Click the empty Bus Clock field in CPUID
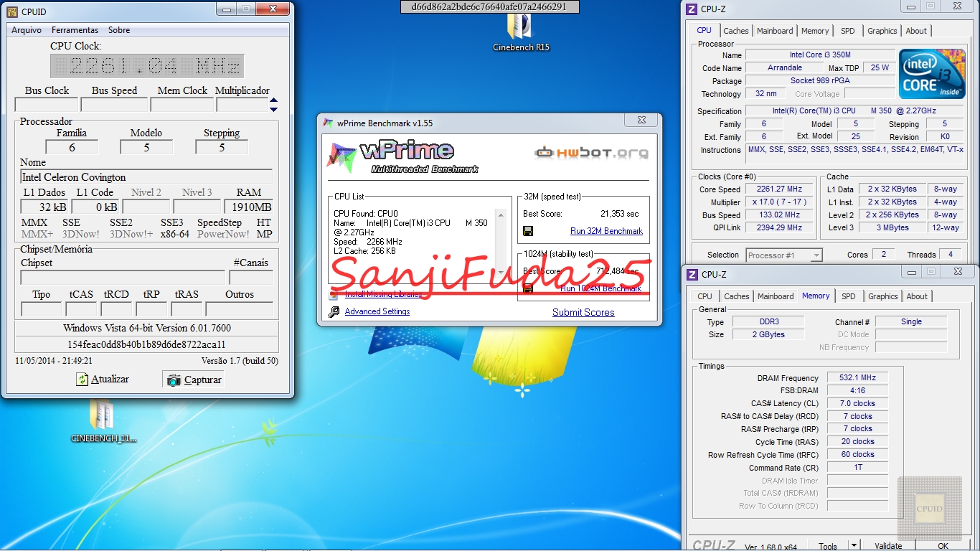The height and width of the screenshot is (551, 980). (47, 105)
